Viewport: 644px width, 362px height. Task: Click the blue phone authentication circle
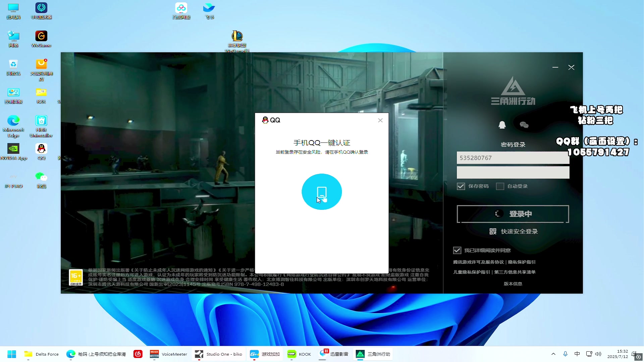click(x=322, y=192)
